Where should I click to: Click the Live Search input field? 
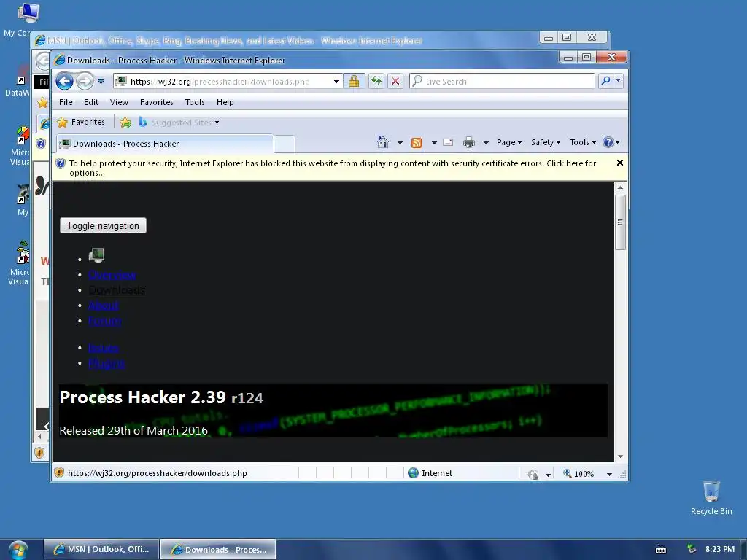point(502,82)
